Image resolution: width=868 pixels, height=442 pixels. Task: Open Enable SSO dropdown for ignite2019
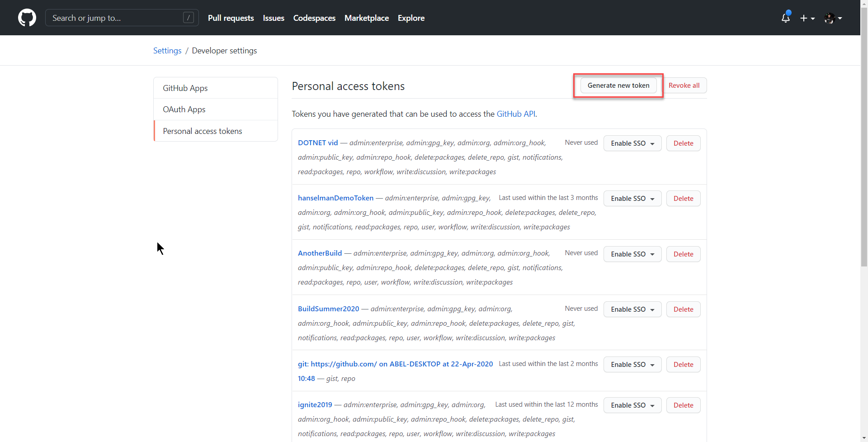(x=632, y=405)
